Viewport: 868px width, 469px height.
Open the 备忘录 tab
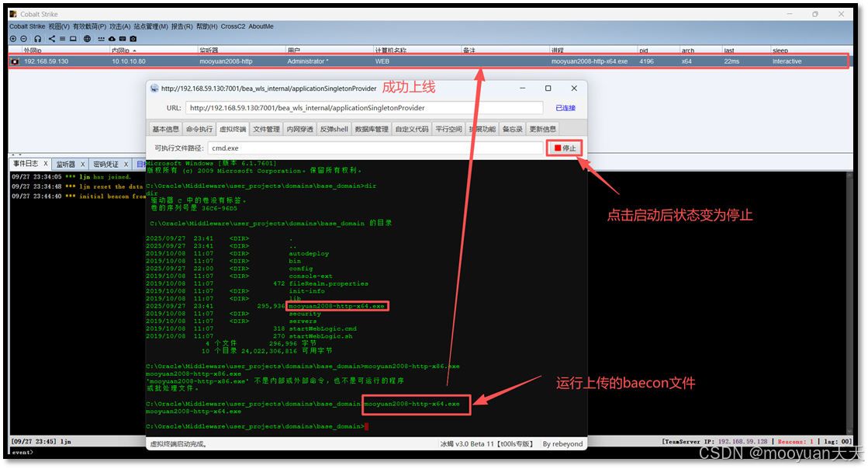coord(512,129)
